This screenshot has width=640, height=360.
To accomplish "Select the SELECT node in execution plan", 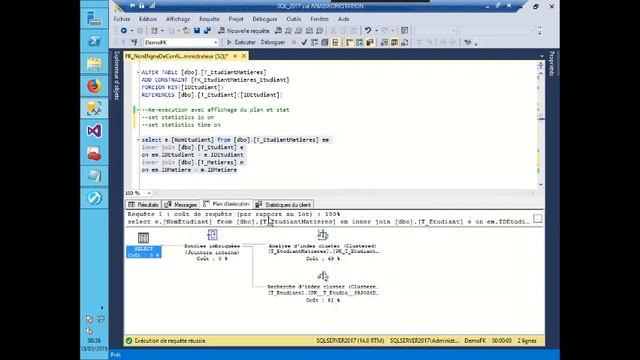I will coord(143,245).
